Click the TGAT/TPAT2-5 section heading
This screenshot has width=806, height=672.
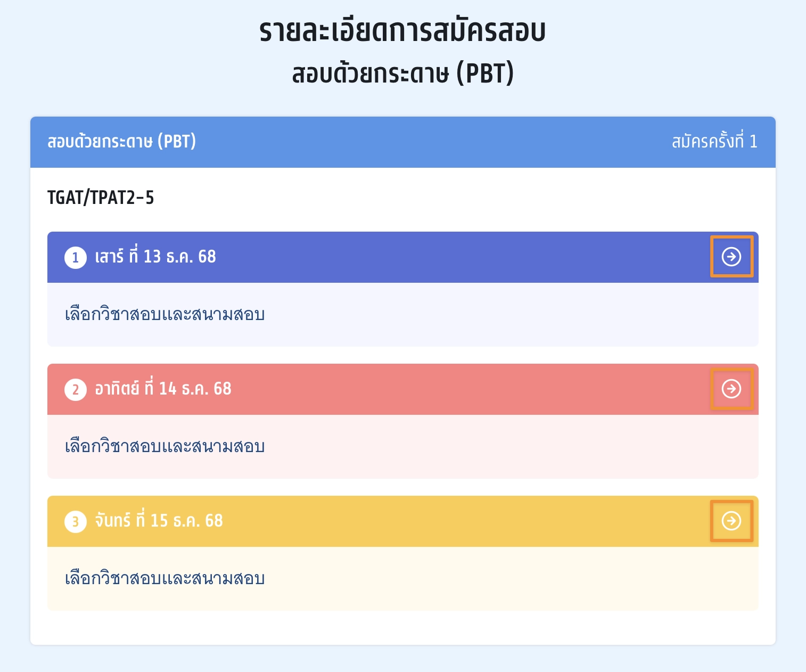coord(101,198)
